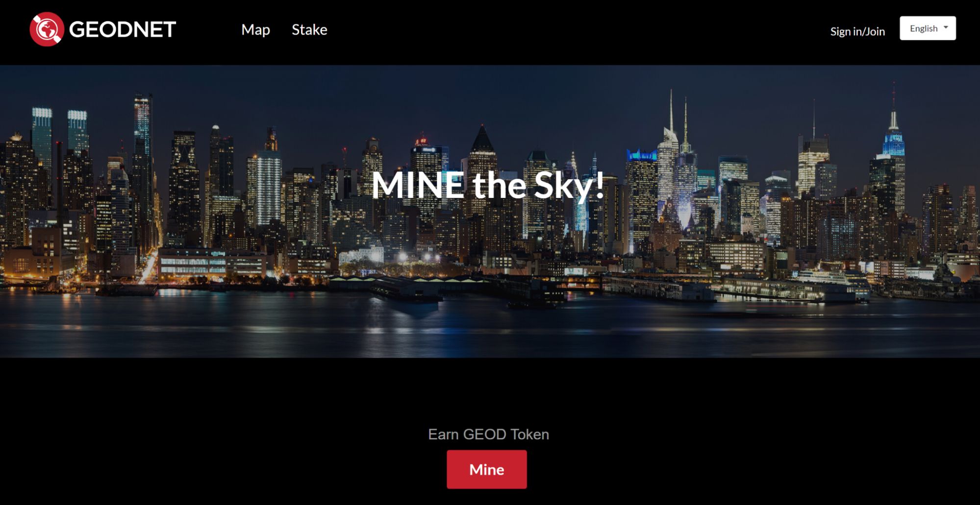Click the Sign in/Join link
Image resolution: width=980 pixels, height=505 pixels.
pos(857,31)
